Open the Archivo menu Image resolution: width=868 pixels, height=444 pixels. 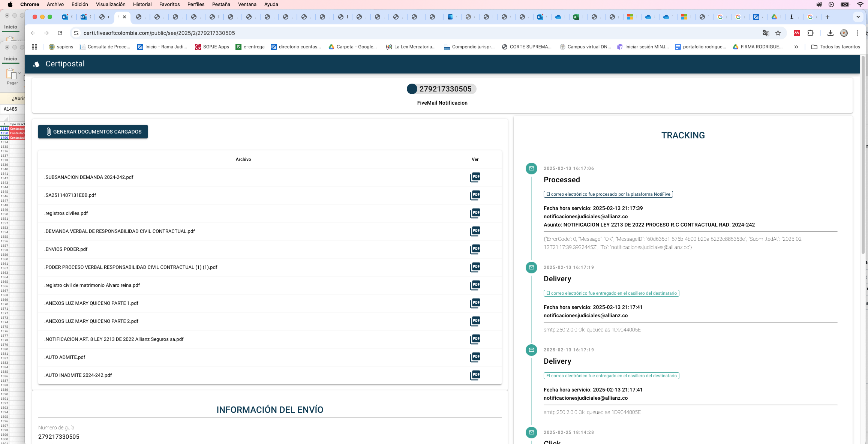[x=55, y=4]
